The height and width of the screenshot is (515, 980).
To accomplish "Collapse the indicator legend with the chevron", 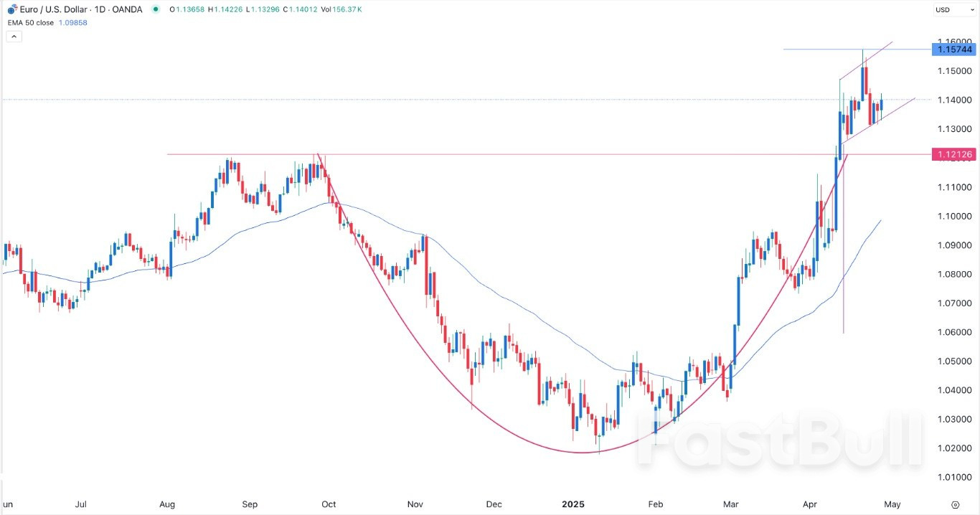I will point(14,36).
